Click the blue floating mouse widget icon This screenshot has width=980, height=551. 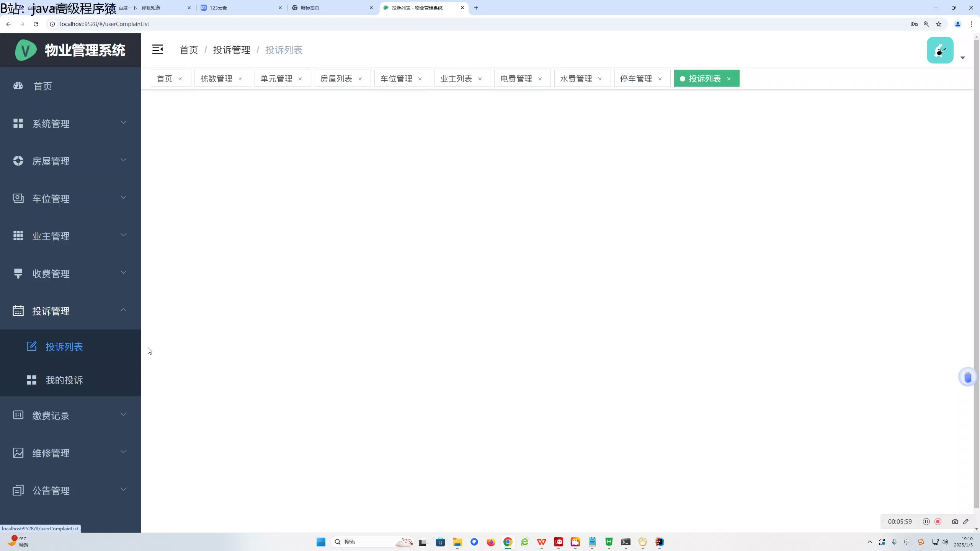pos(967,377)
